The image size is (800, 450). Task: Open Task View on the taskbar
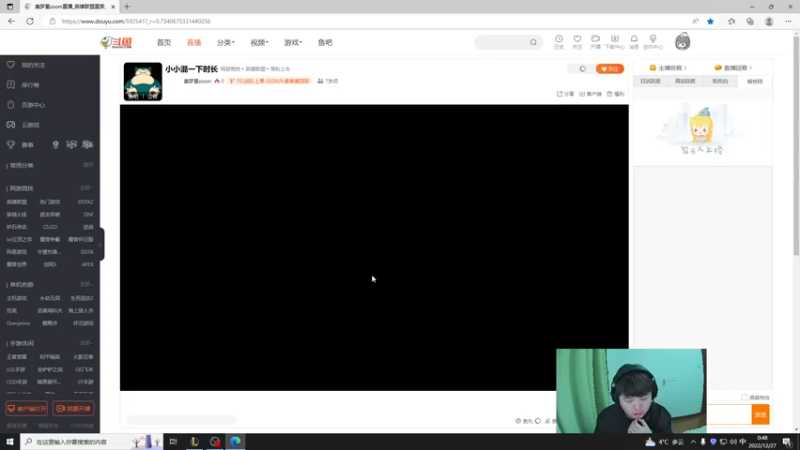[x=173, y=441]
